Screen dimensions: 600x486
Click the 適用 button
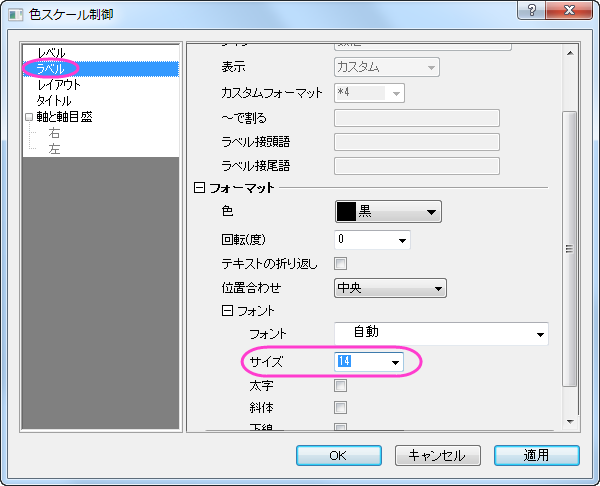tap(536, 455)
